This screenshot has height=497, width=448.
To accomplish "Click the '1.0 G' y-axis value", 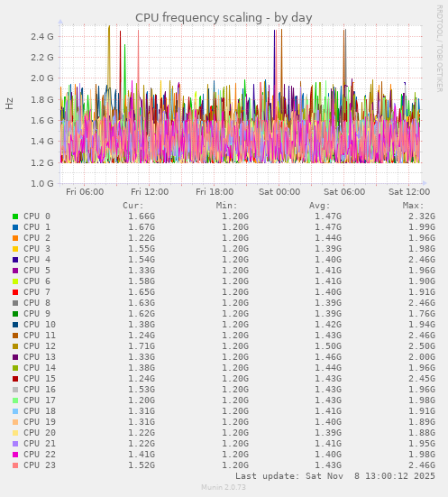I will (x=42, y=183).
